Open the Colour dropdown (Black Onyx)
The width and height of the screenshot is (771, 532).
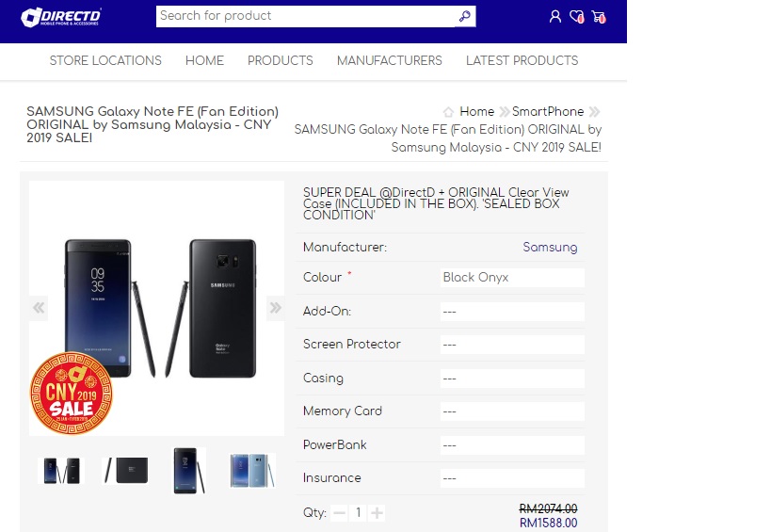tap(512, 278)
